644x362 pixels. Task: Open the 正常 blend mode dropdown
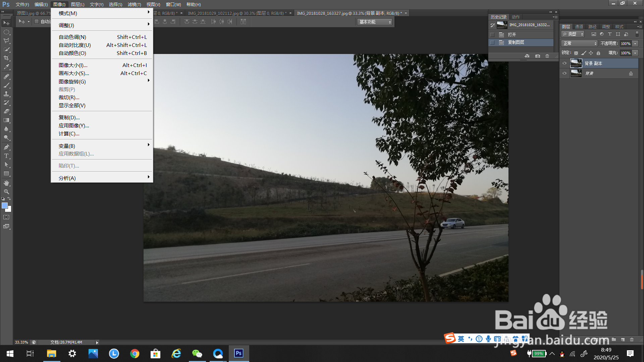[x=580, y=44]
